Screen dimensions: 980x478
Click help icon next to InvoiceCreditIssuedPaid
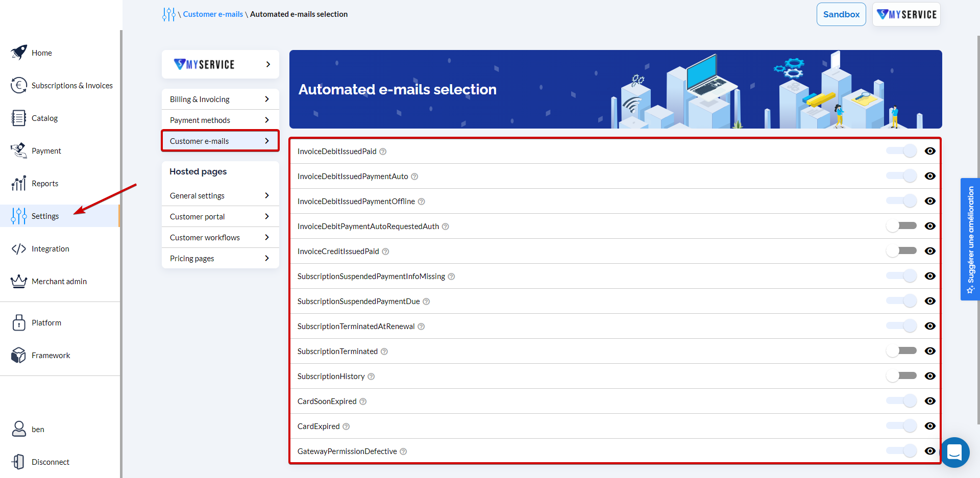coord(386,251)
